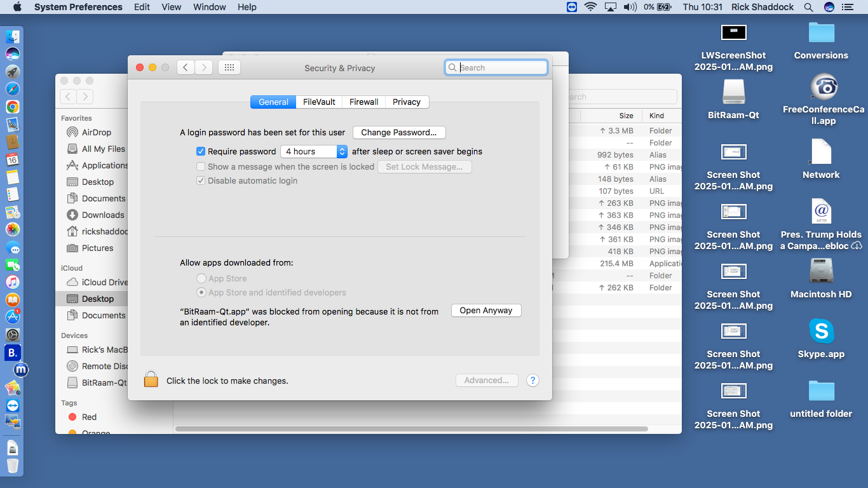Select the BitRaam-Qt disk on desktop
This screenshot has height=488, width=868.
(733, 93)
